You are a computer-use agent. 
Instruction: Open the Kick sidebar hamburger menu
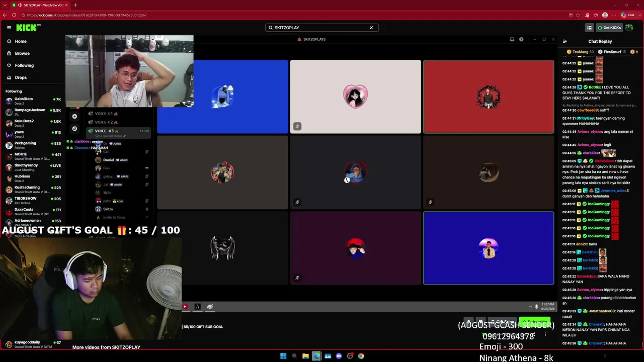[9, 28]
